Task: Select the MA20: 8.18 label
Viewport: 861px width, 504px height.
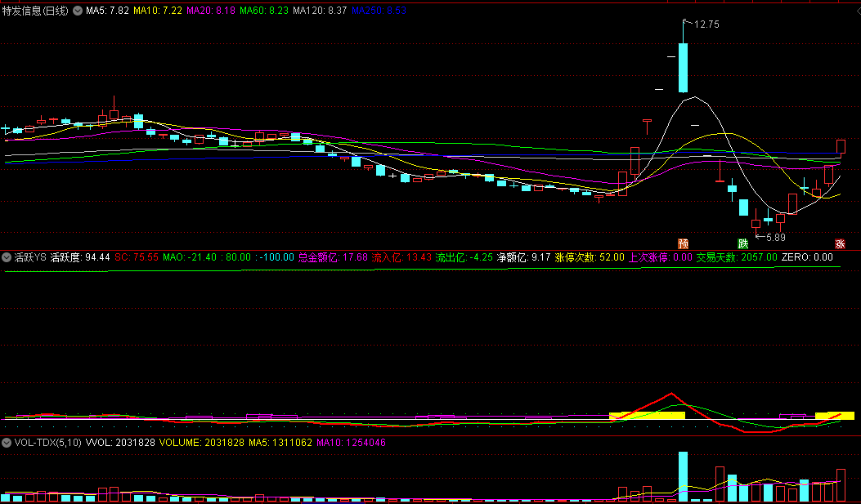Action: click(x=211, y=11)
